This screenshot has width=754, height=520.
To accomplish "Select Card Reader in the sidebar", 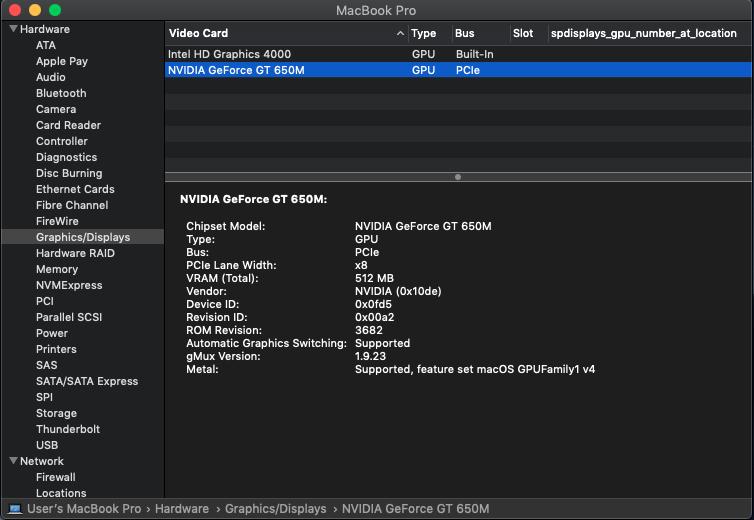I will (68, 125).
